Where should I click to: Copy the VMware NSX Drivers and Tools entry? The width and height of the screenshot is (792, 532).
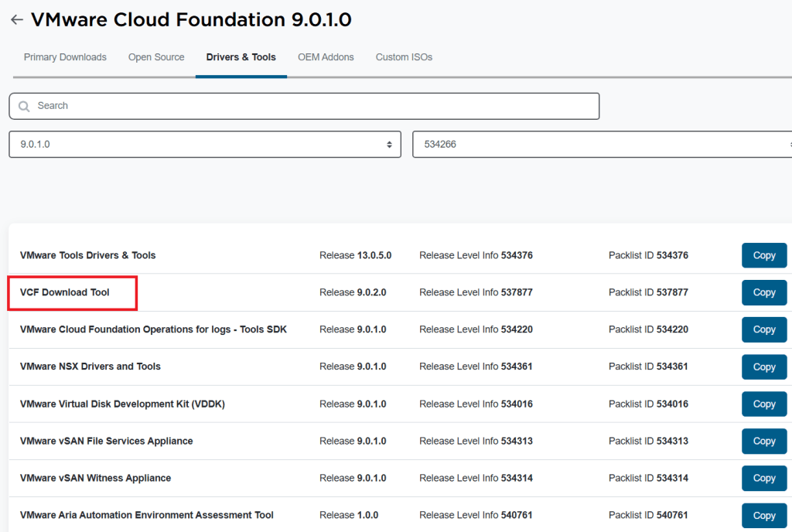tap(763, 367)
